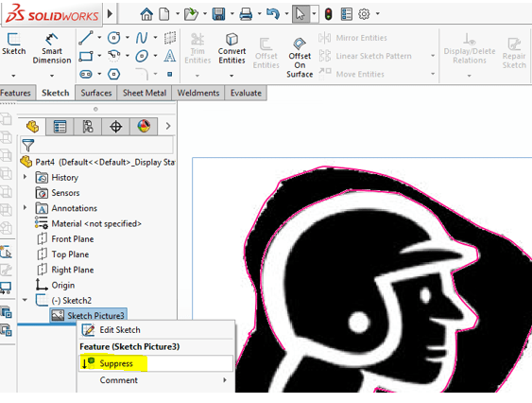Screen dimensions: 532x403
Task: Select the Sketch Text tool
Action: (x=170, y=56)
